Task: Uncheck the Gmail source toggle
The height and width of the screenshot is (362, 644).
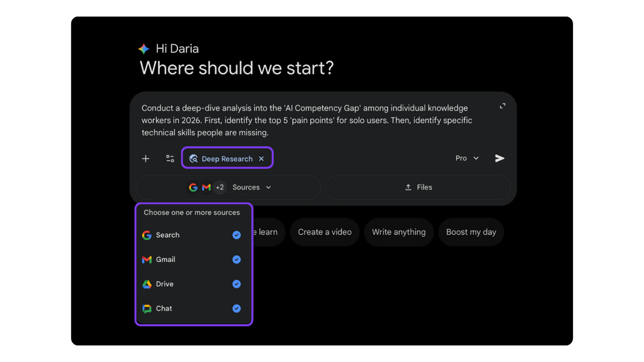Action: coord(236,259)
